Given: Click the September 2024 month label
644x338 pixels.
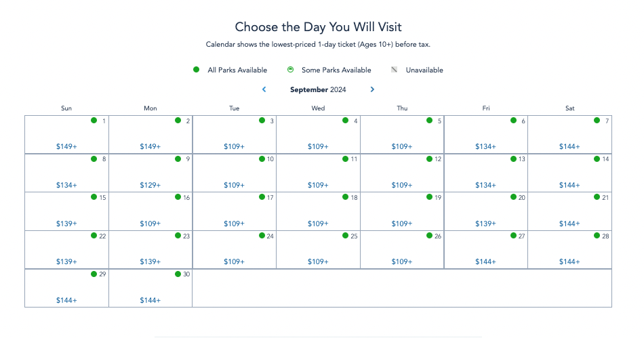Looking at the screenshot, I should [x=317, y=89].
